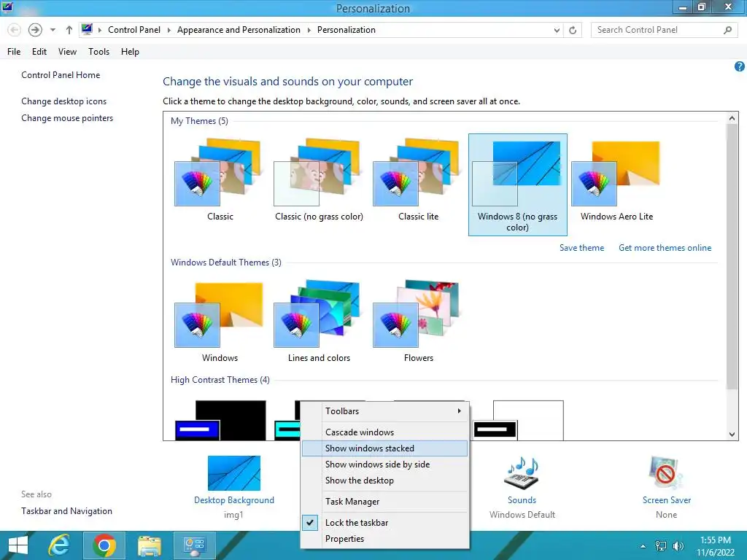The image size is (747, 560).
Task: Select the Classic theme thumbnail
Action: point(220,172)
